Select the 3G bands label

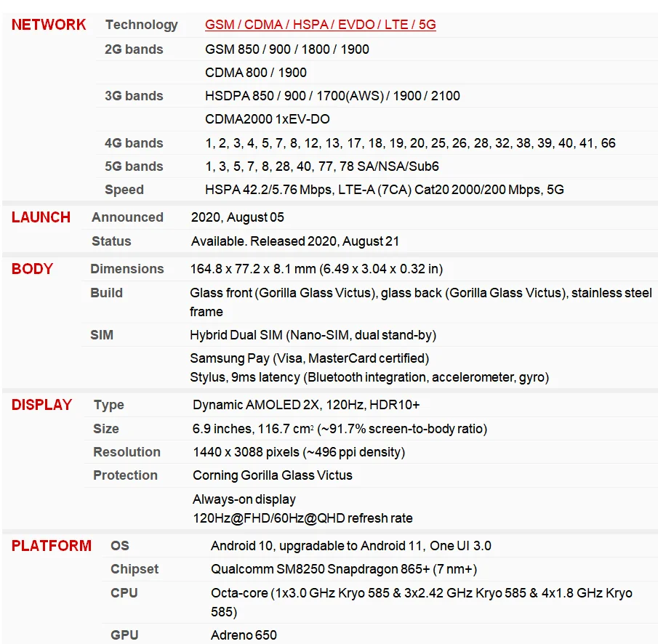tap(134, 96)
